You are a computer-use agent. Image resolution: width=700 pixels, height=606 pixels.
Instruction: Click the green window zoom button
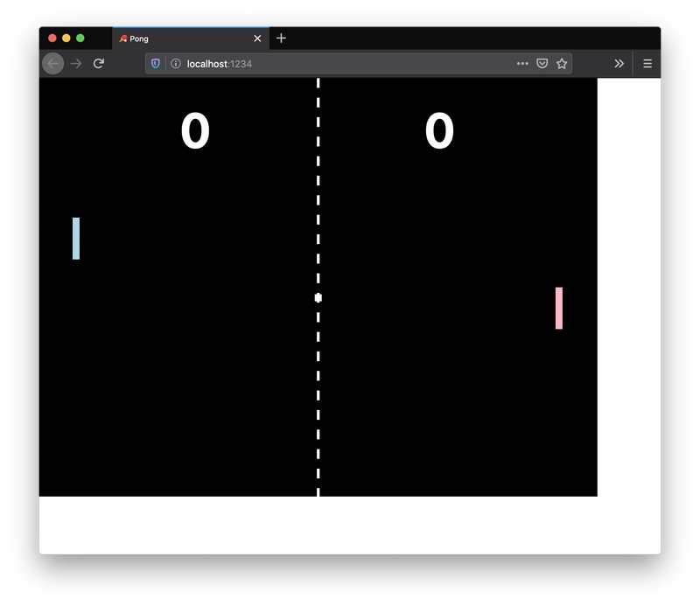coord(80,38)
